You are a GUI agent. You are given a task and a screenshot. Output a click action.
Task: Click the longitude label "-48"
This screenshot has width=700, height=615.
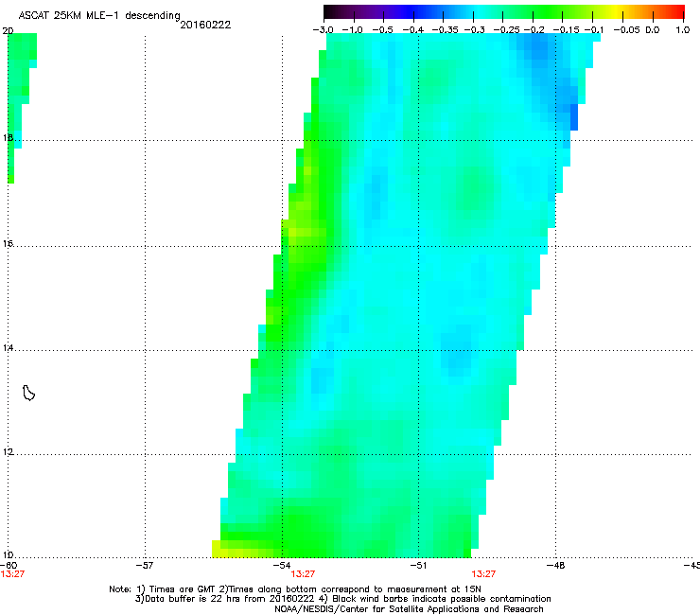555,566
